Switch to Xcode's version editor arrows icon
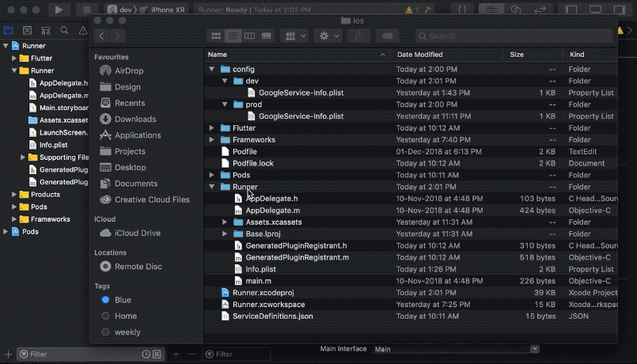Image resolution: width=637 pixels, height=364 pixels. [540, 9]
